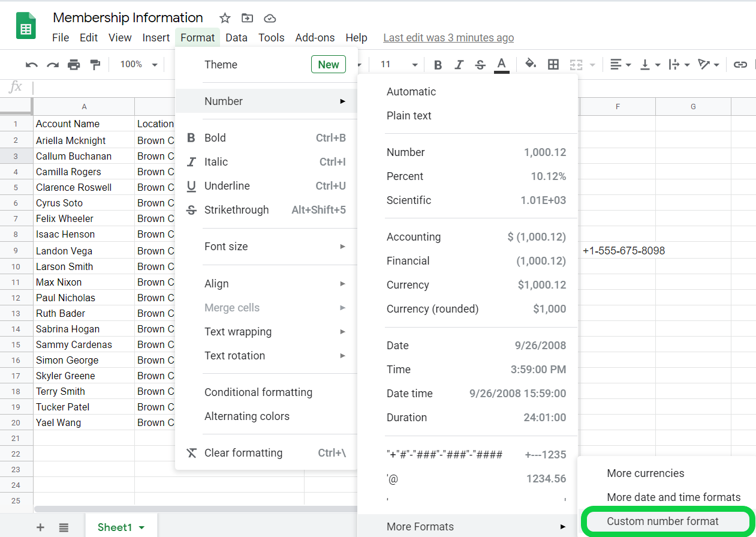Toggle italic formatting
The width and height of the screenshot is (756, 537).
[459, 64]
